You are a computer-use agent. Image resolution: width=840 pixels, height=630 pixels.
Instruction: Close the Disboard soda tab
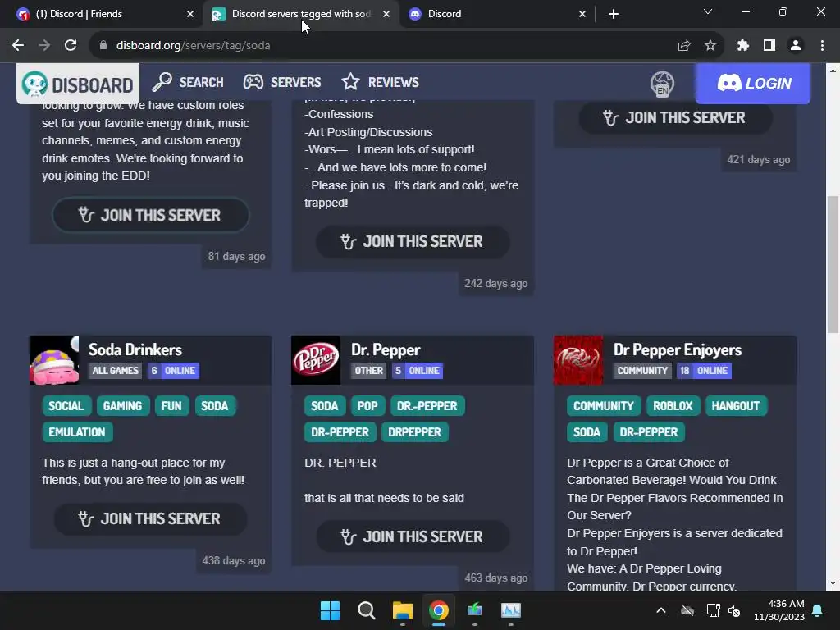386,14
